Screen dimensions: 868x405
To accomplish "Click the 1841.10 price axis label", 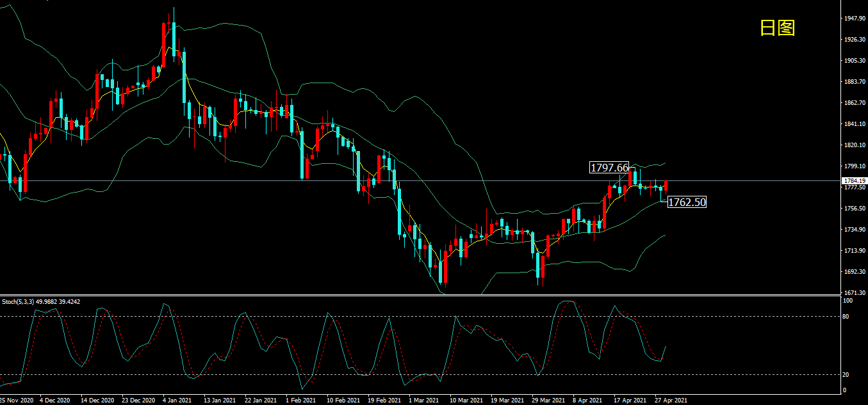I will point(856,124).
